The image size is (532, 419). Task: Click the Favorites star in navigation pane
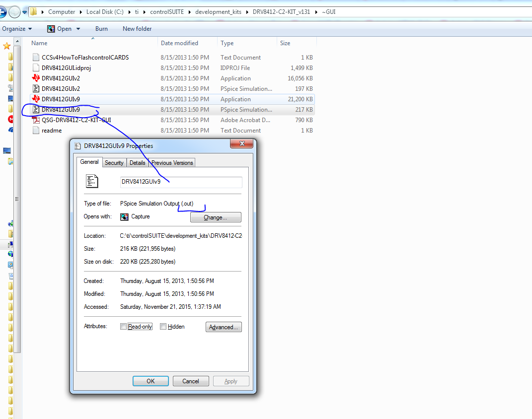(x=6, y=46)
